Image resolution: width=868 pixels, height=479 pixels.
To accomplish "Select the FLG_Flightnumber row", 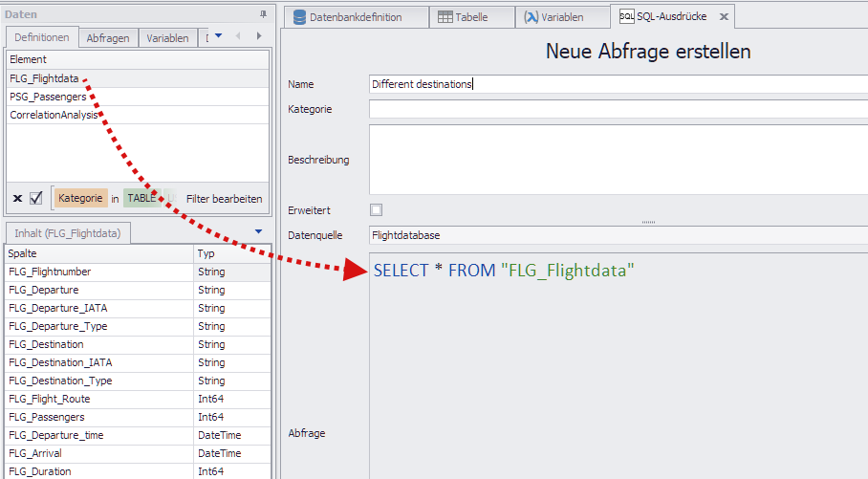I will [138, 272].
